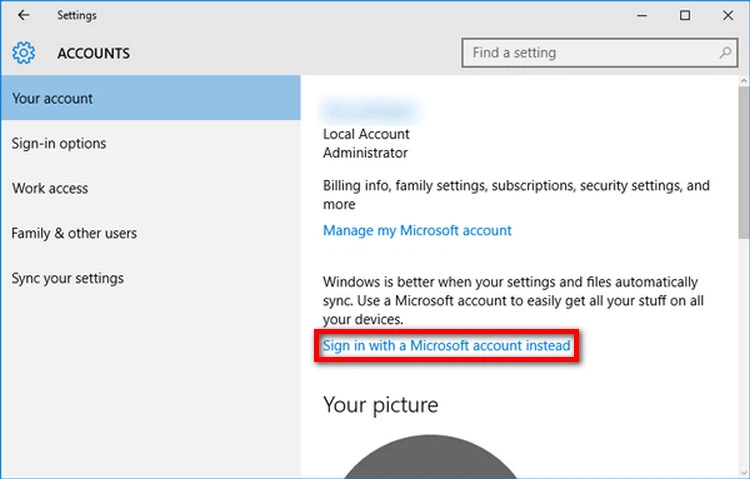Click the Local Account text
Screen dimensions: 750x479
coord(366,134)
